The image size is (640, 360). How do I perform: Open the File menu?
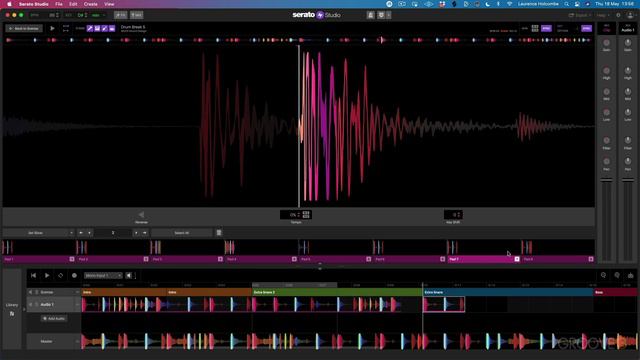[59, 4]
